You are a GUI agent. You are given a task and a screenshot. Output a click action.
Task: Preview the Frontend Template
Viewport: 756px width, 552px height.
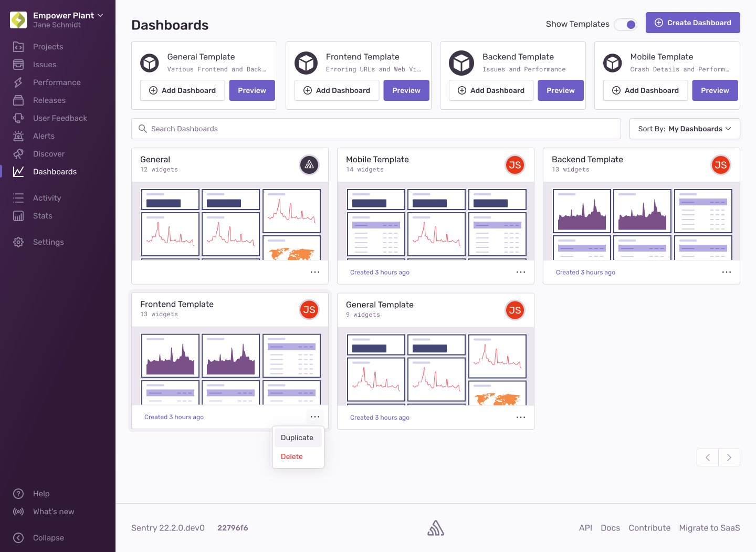(406, 90)
